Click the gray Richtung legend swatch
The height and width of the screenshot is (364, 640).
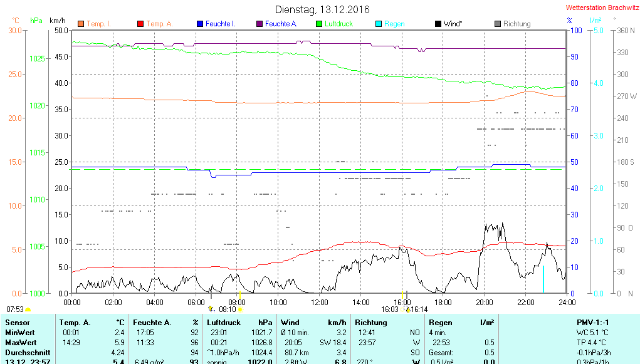pyautogui.click(x=498, y=24)
